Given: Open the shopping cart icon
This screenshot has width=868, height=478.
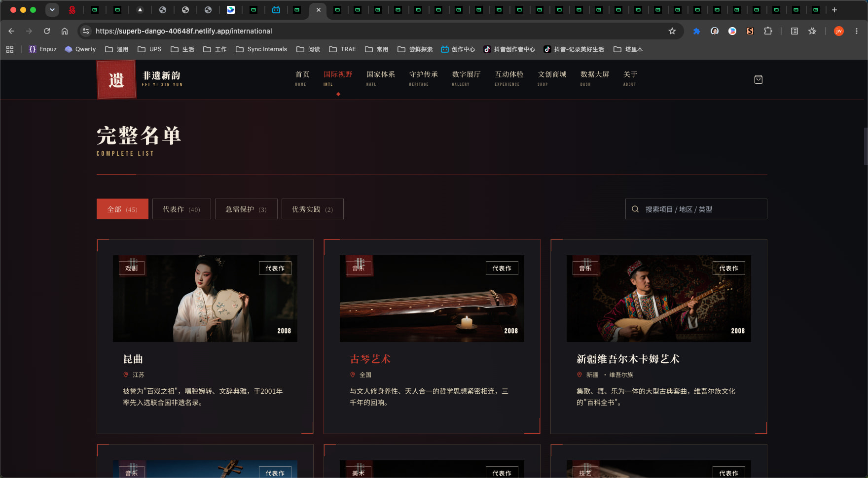Looking at the screenshot, I should point(759,79).
